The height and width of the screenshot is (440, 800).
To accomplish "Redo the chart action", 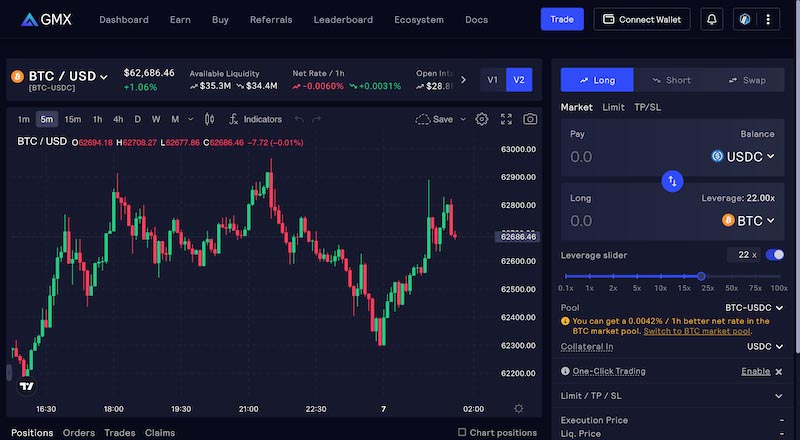I will (316, 119).
